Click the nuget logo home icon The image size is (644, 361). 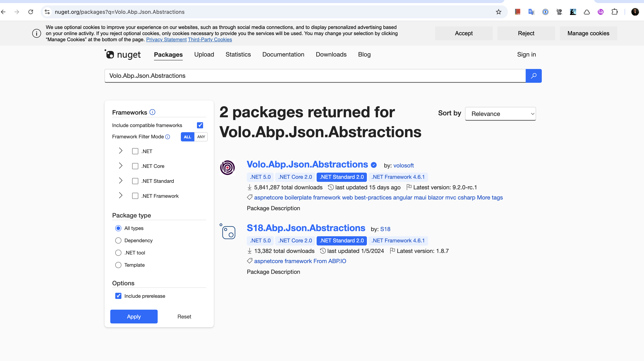[x=123, y=54]
